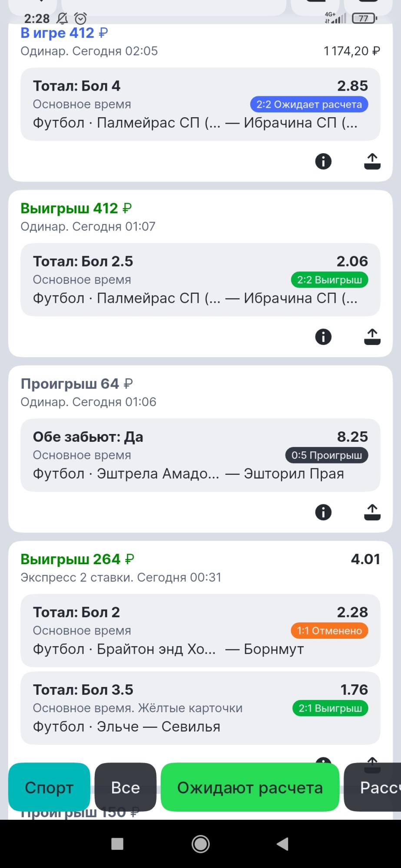Share the Обе забьют: Да losing bet
This screenshot has height=868, width=401.
point(372,512)
